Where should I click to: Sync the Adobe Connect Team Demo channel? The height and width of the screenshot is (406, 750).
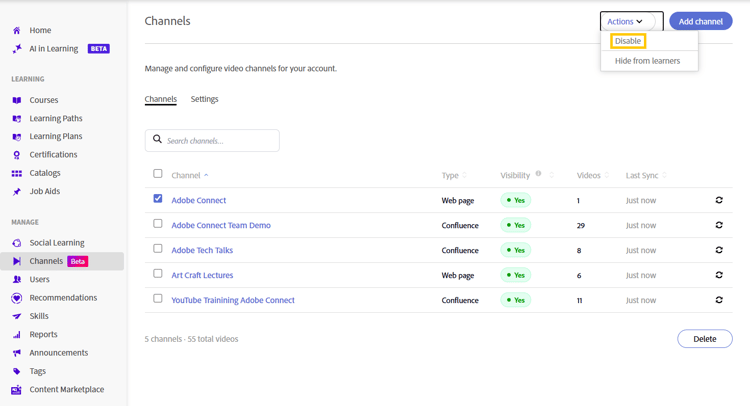pyautogui.click(x=719, y=225)
